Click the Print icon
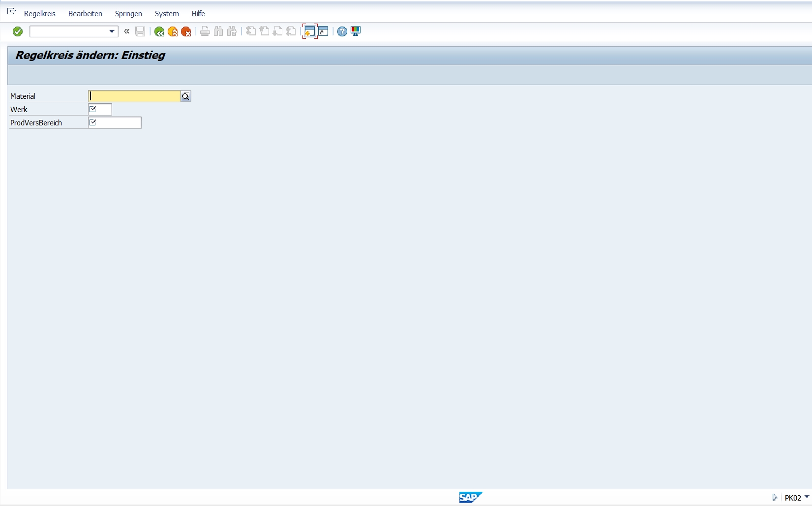The width and height of the screenshot is (812, 506). [x=205, y=31]
